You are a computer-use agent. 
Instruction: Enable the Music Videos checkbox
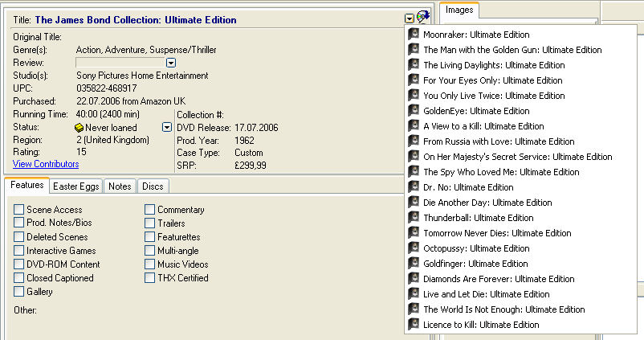149,264
